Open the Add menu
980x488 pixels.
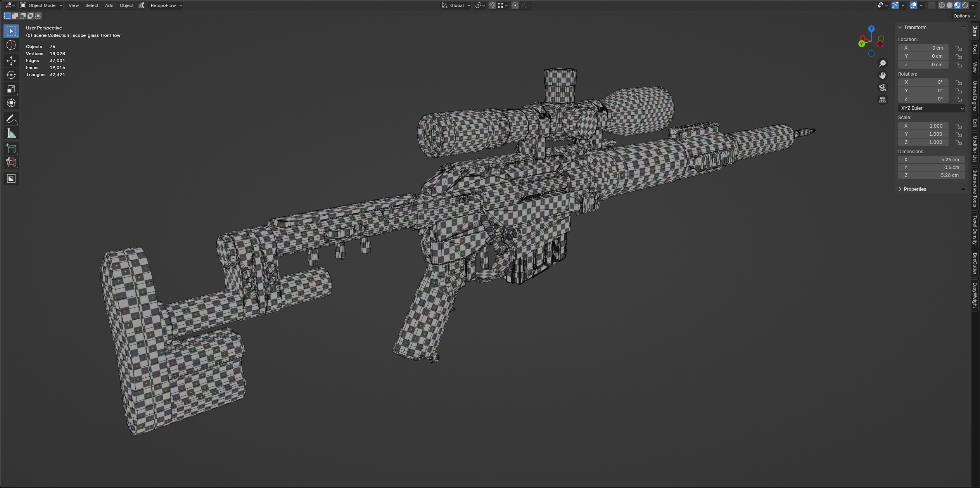(109, 5)
